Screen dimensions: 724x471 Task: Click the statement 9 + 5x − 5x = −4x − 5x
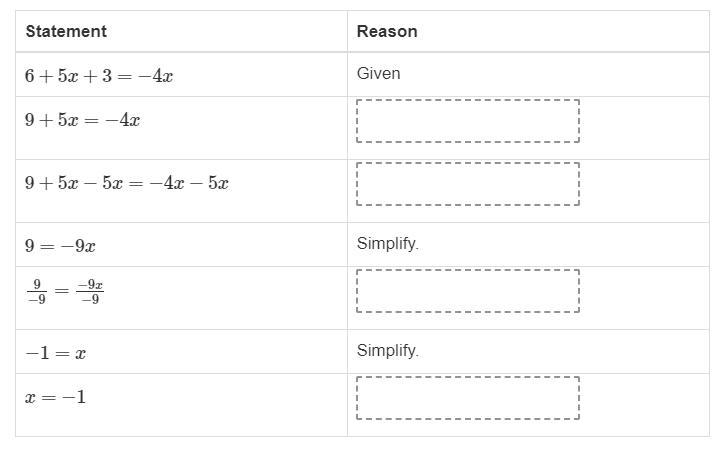coord(127,183)
